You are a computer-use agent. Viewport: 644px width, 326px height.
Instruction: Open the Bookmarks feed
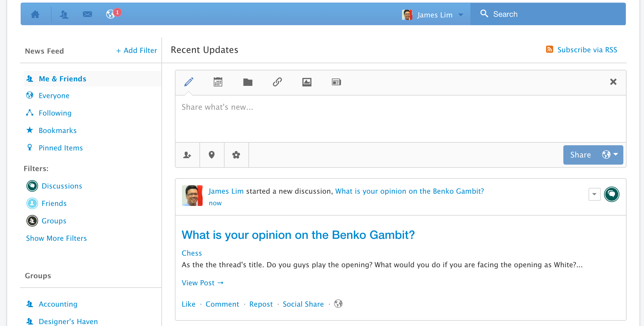click(x=57, y=130)
